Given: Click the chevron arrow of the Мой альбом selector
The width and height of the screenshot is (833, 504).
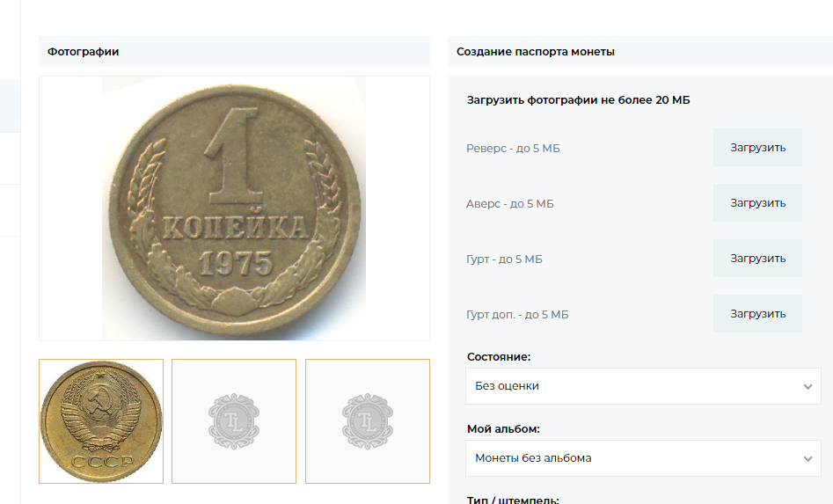Looking at the screenshot, I should click(x=807, y=459).
